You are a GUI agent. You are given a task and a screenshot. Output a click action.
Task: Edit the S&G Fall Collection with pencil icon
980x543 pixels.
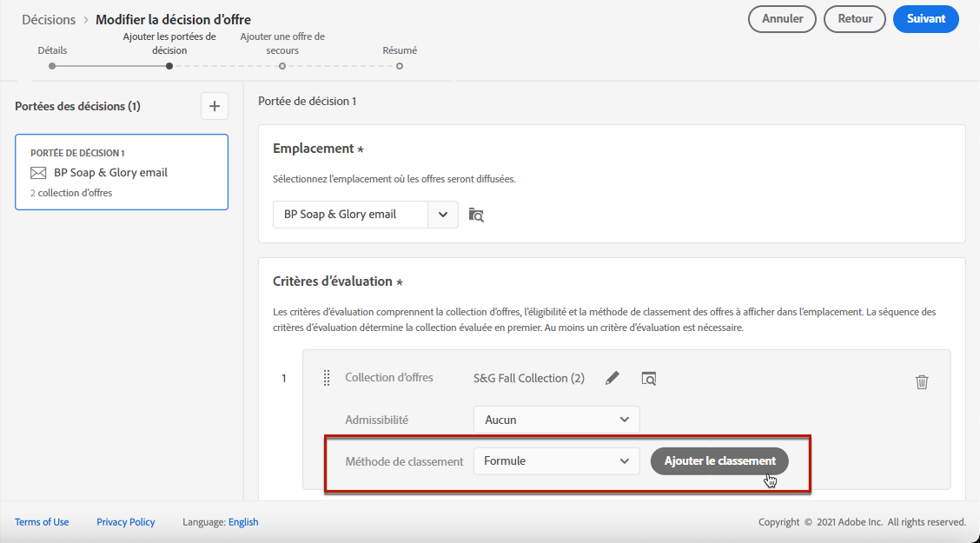pos(612,378)
